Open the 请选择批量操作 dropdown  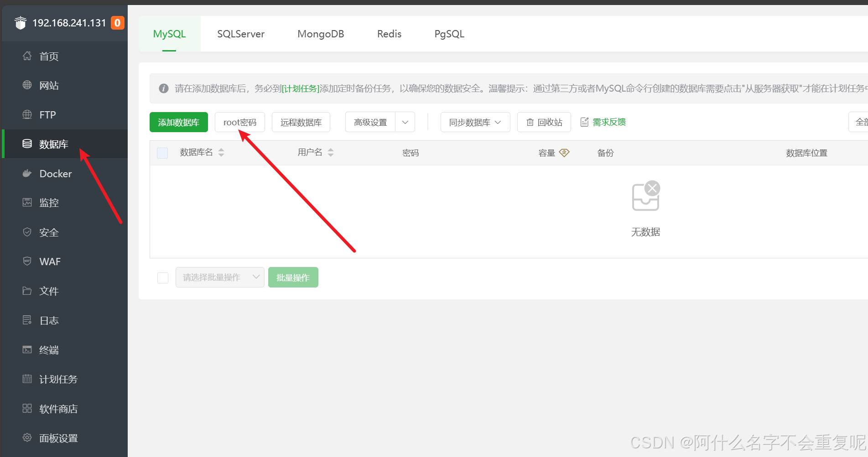click(x=220, y=277)
